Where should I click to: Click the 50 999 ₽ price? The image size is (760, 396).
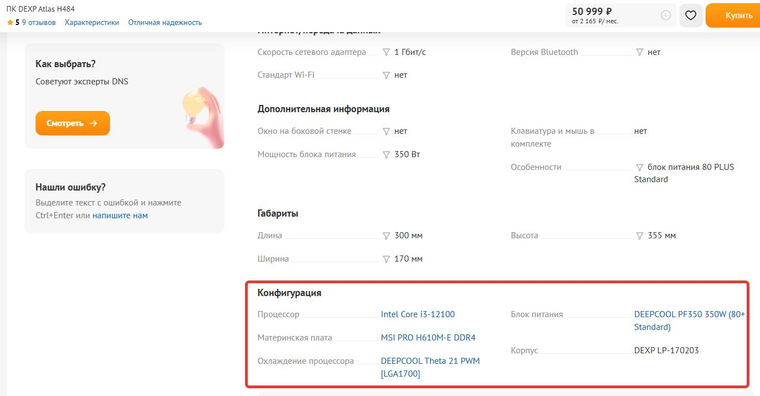pos(592,11)
